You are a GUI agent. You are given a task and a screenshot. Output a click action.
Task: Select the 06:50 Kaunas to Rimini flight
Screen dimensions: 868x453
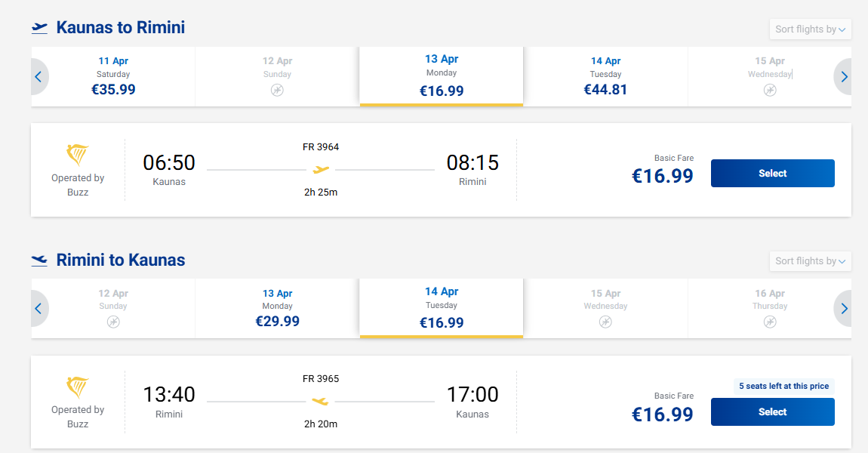tap(772, 174)
